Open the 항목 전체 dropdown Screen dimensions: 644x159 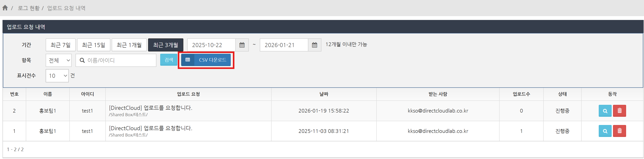click(59, 60)
